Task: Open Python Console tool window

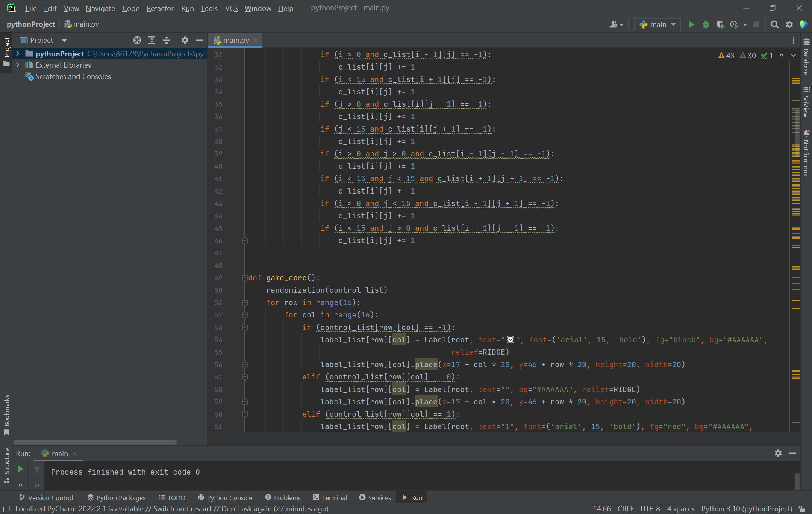Action: (x=225, y=497)
